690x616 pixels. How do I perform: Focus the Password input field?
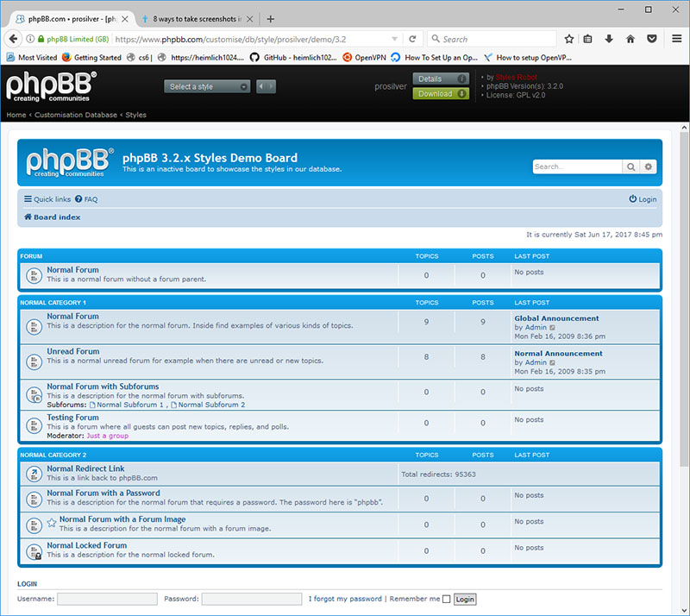click(252, 599)
